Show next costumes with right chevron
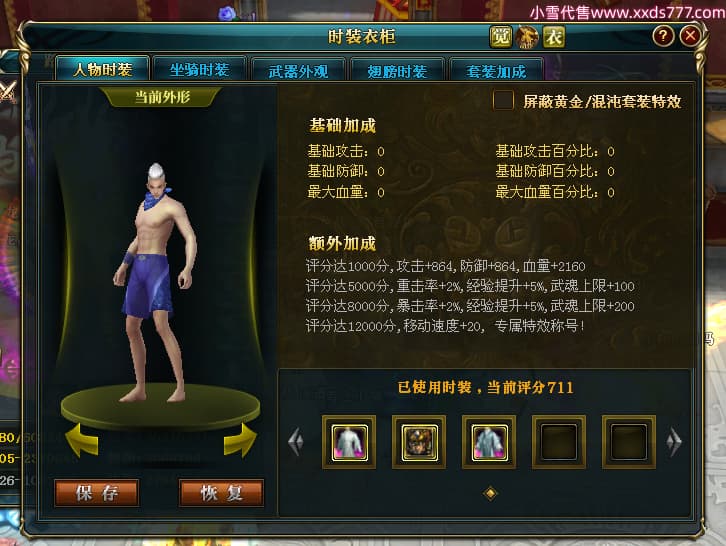 pyautogui.click(x=674, y=442)
